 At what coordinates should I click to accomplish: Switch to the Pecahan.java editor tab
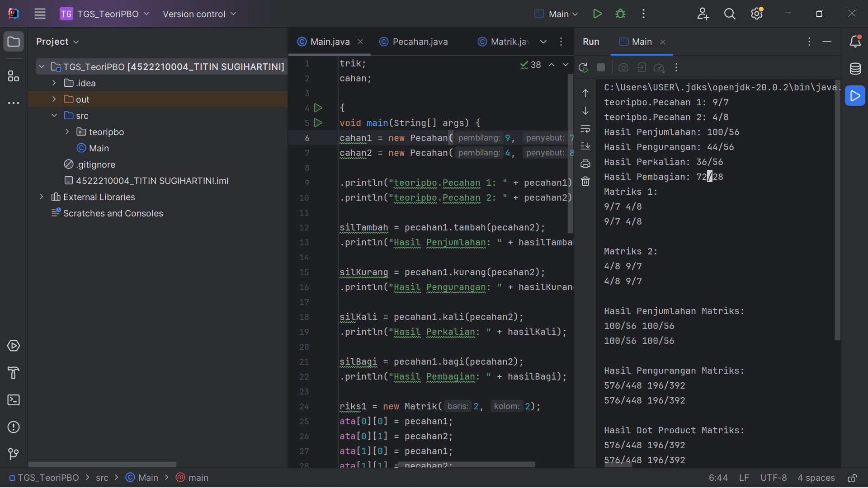(420, 42)
